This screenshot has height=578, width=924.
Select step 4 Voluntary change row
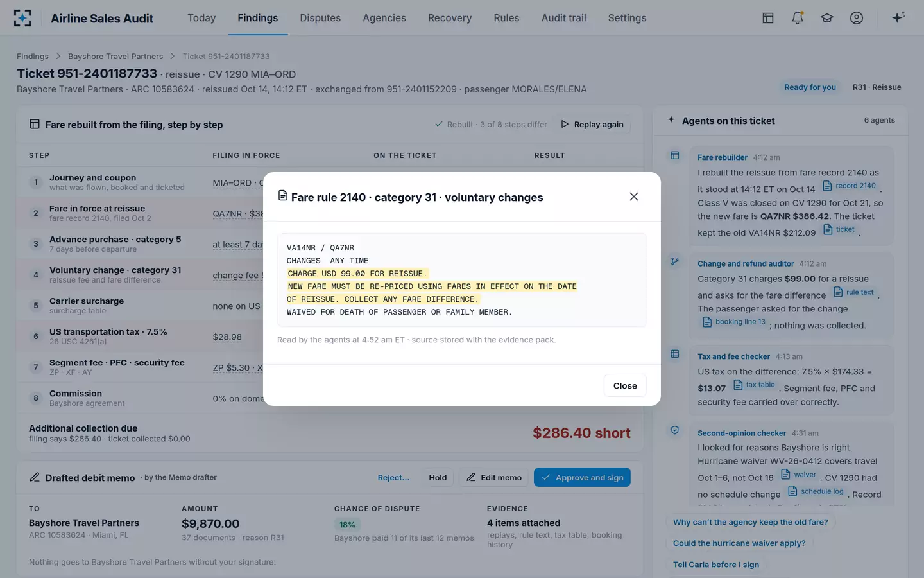click(330, 275)
